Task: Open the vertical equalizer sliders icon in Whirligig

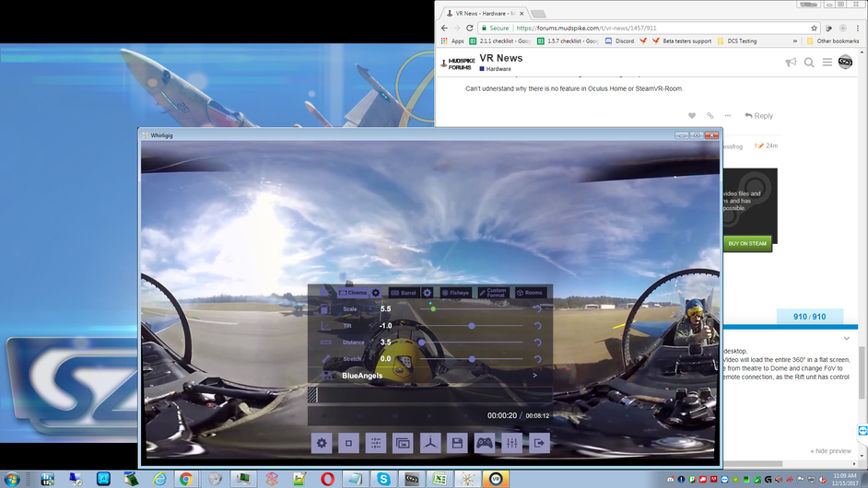Action: coord(511,443)
